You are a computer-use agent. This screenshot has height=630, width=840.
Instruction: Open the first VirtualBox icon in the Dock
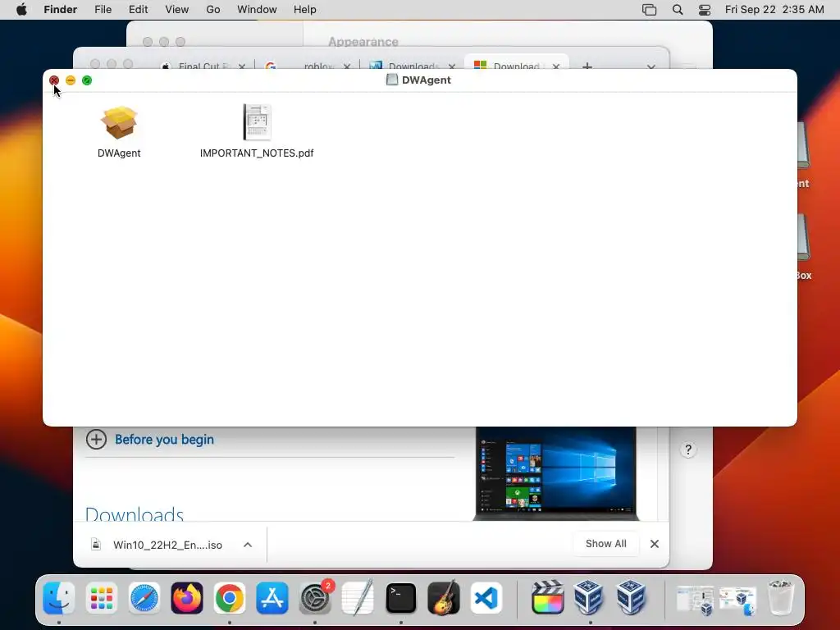click(589, 597)
